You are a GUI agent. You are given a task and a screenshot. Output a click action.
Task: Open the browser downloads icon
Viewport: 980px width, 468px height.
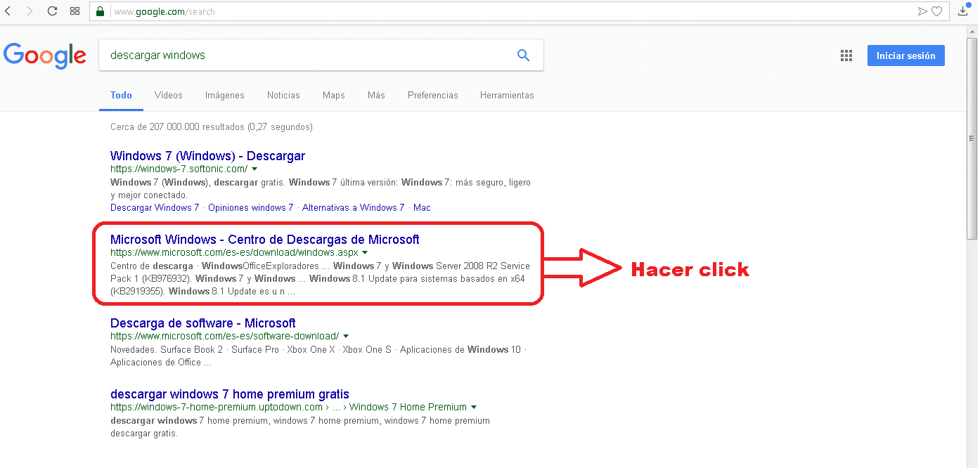point(963,11)
